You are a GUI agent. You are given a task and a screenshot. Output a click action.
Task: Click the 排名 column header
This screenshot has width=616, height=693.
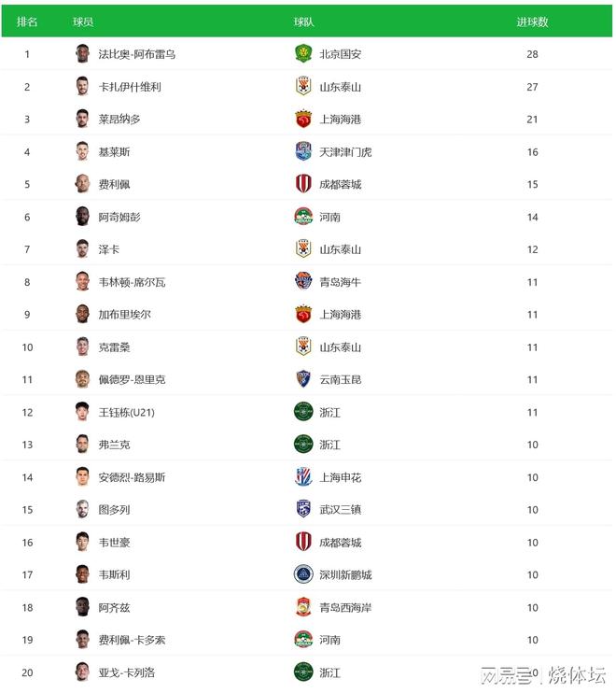[x=27, y=21]
